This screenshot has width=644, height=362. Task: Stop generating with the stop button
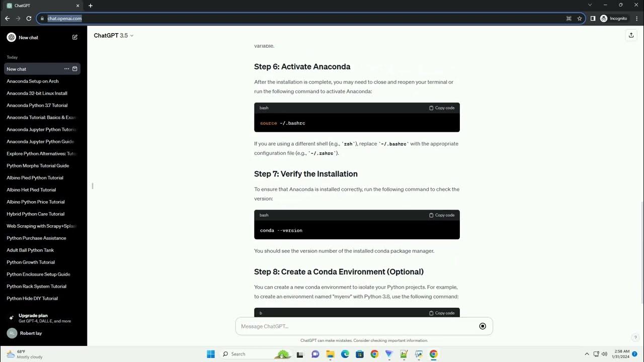482,326
